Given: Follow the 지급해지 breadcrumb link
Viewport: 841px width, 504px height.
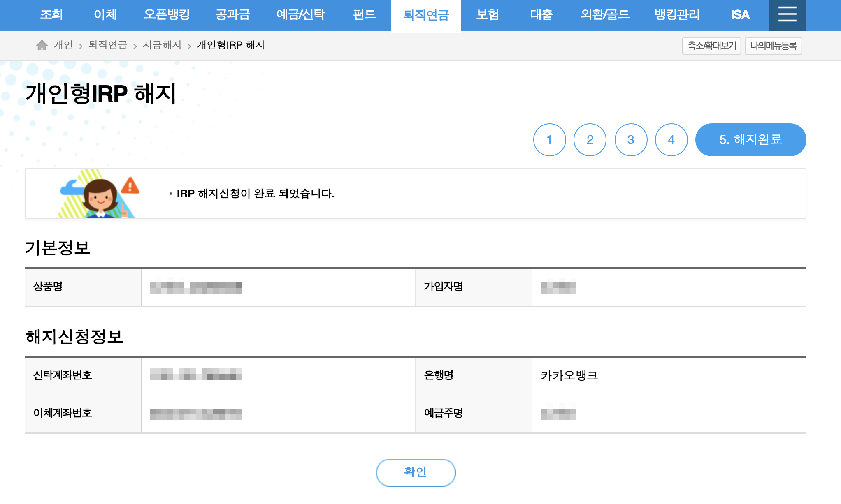Looking at the screenshot, I should tap(162, 45).
